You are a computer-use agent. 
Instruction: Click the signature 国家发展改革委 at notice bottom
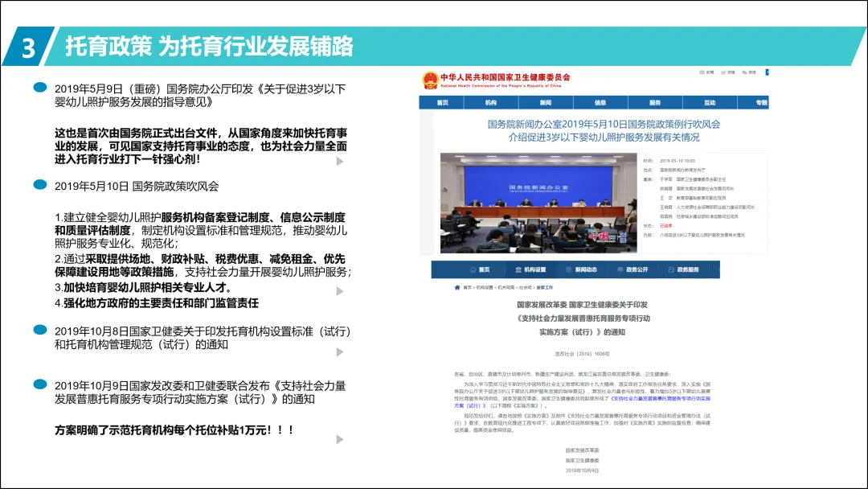pyautogui.click(x=583, y=450)
